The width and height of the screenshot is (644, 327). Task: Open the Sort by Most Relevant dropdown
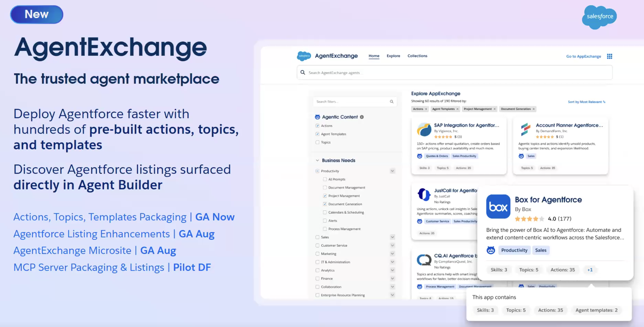586,102
